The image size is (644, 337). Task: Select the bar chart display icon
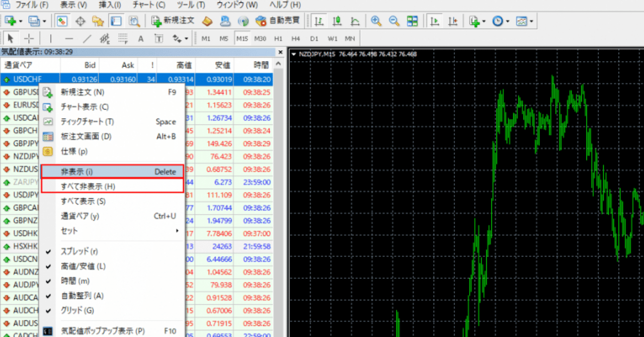click(318, 21)
